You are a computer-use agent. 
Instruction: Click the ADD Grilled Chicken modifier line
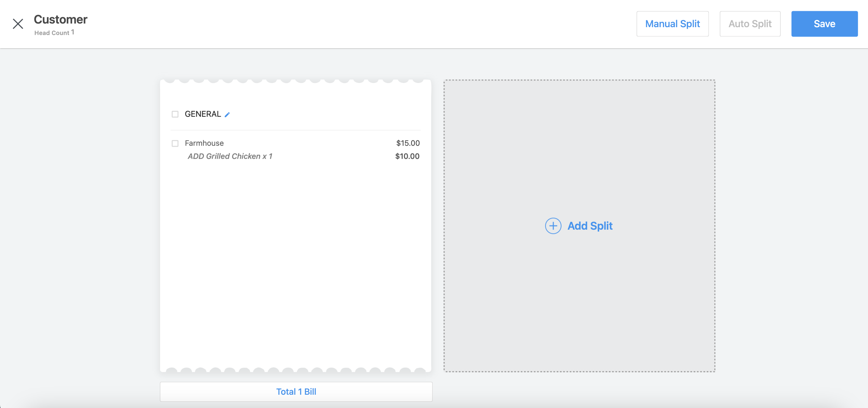(231, 156)
